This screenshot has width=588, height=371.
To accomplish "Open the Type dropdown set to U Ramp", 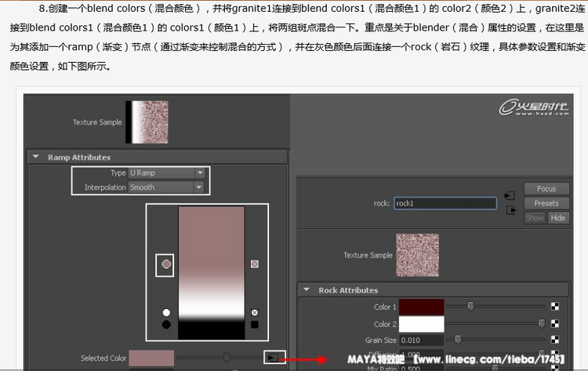I will click(x=166, y=173).
